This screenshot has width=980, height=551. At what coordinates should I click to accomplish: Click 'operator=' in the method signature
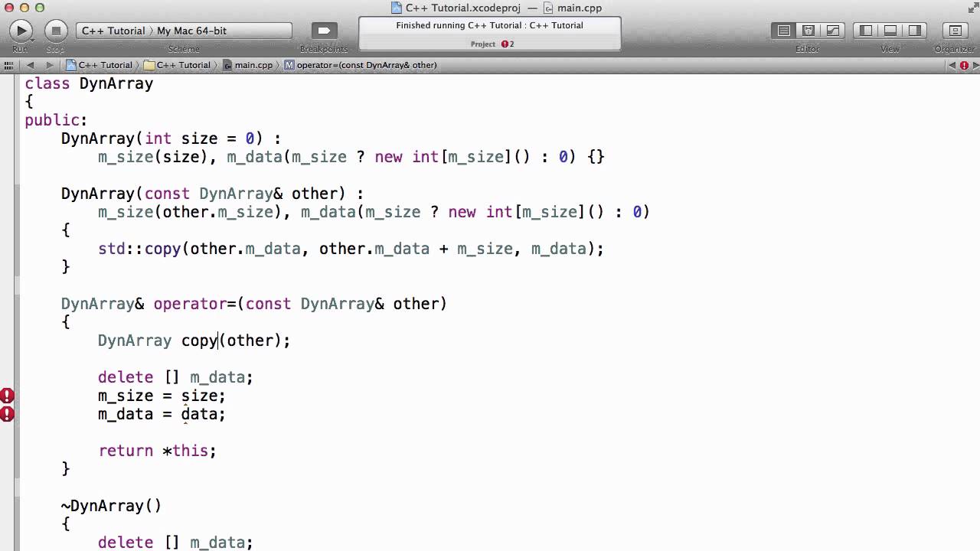194,304
